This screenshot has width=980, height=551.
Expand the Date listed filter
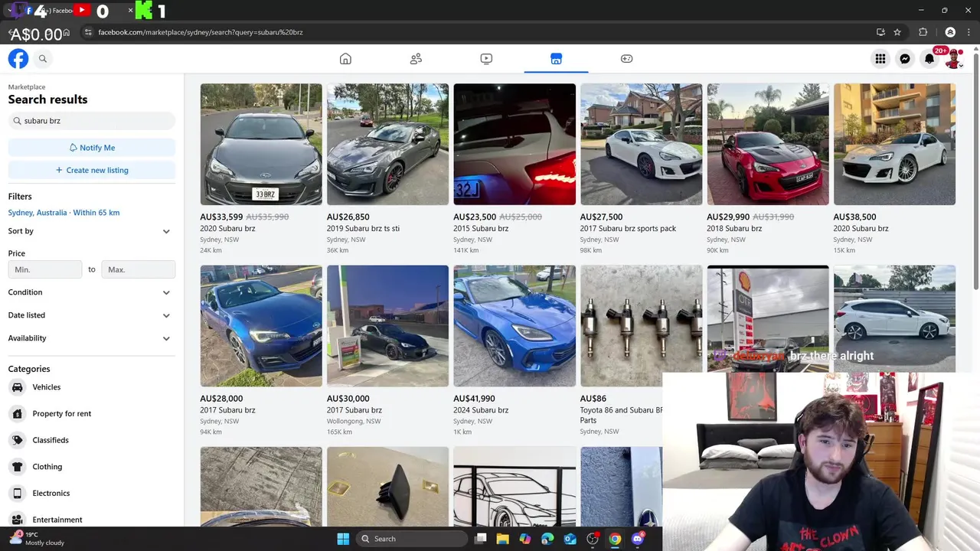pos(92,315)
